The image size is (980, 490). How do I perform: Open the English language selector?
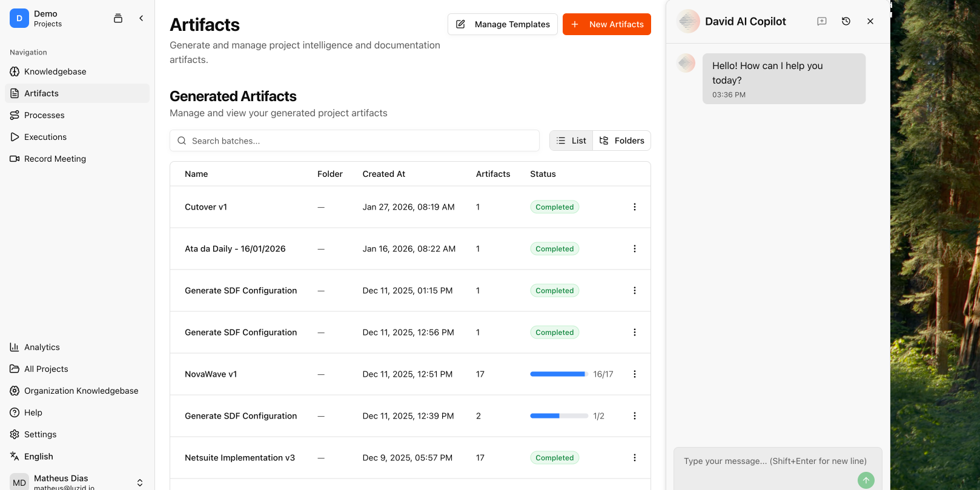point(39,456)
